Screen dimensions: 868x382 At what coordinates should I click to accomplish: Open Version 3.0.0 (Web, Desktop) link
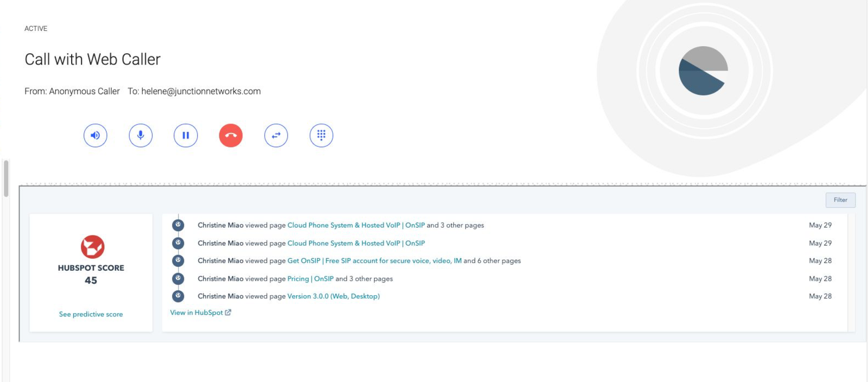tap(333, 296)
